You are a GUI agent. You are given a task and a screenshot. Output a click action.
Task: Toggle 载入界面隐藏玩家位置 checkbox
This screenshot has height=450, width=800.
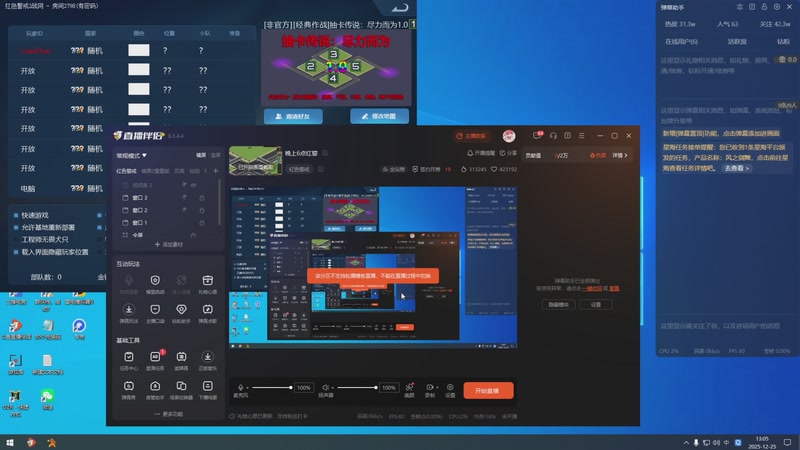coord(16,252)
